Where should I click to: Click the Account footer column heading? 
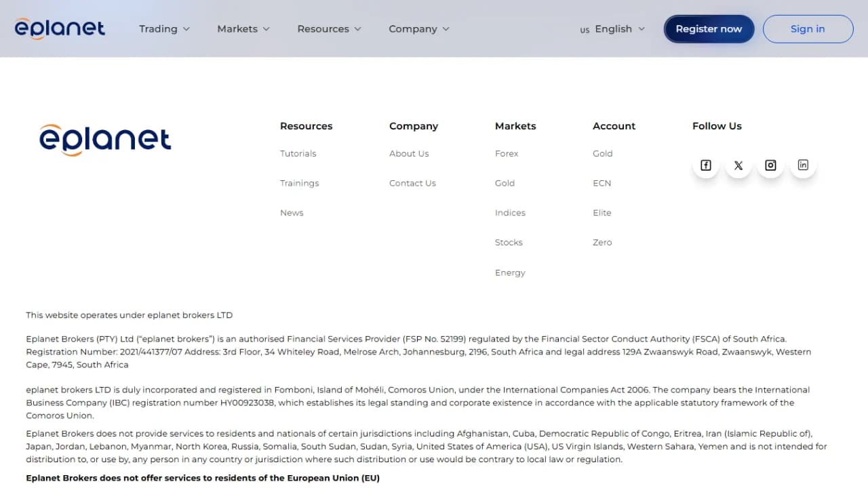point(614,126)
